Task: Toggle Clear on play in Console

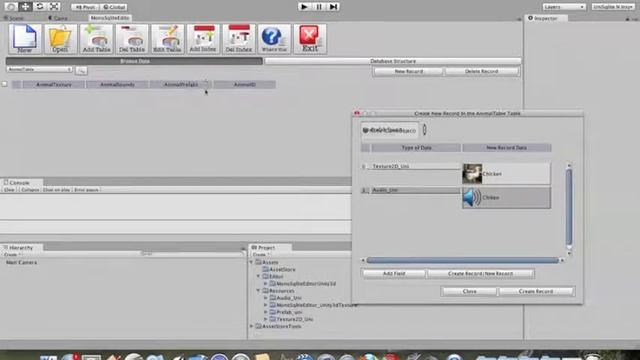Action: tap(56, 190)
